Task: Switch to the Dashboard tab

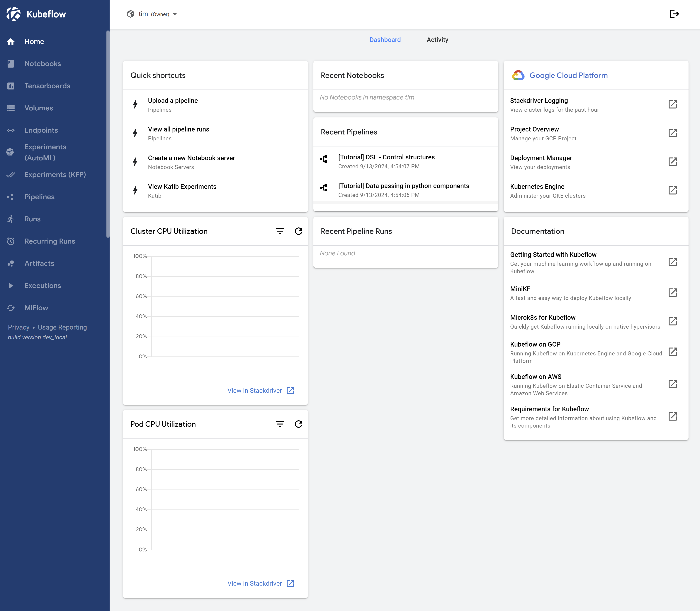Action: coord(385,40)
